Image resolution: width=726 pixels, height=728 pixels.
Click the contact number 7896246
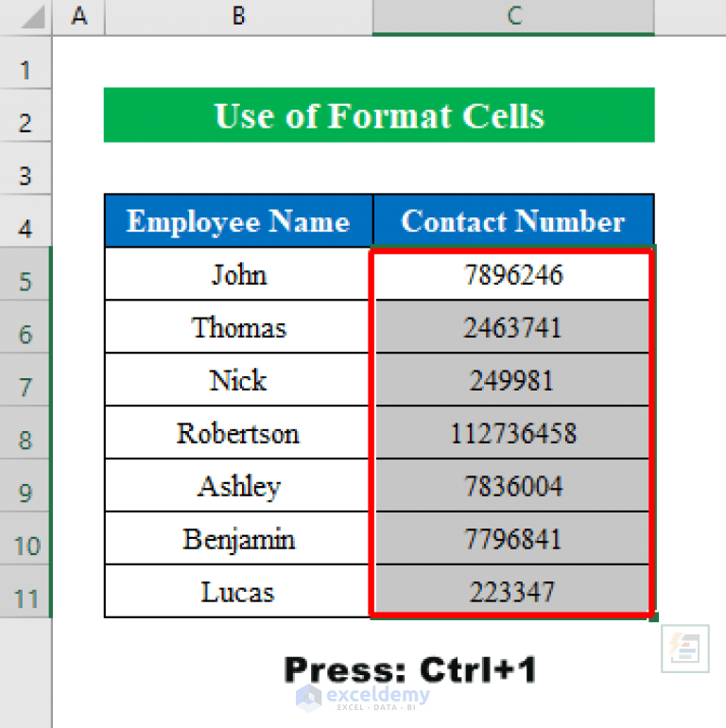coord(514,274)
